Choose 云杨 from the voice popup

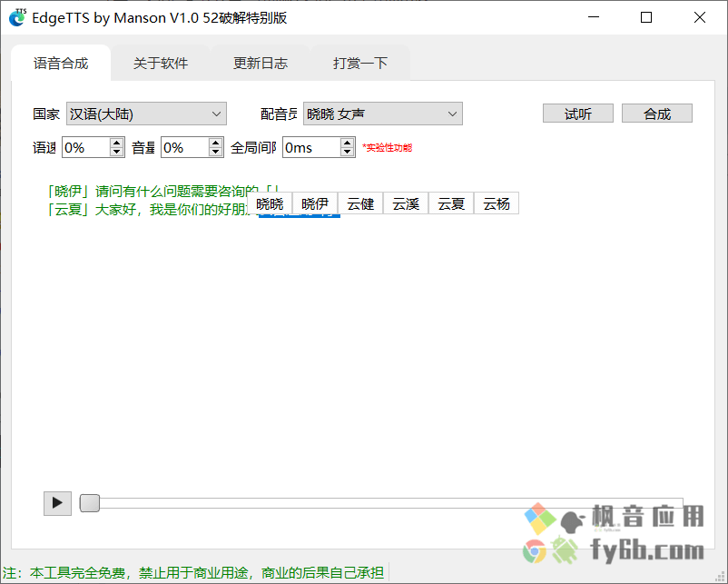(x=497, y=203)
